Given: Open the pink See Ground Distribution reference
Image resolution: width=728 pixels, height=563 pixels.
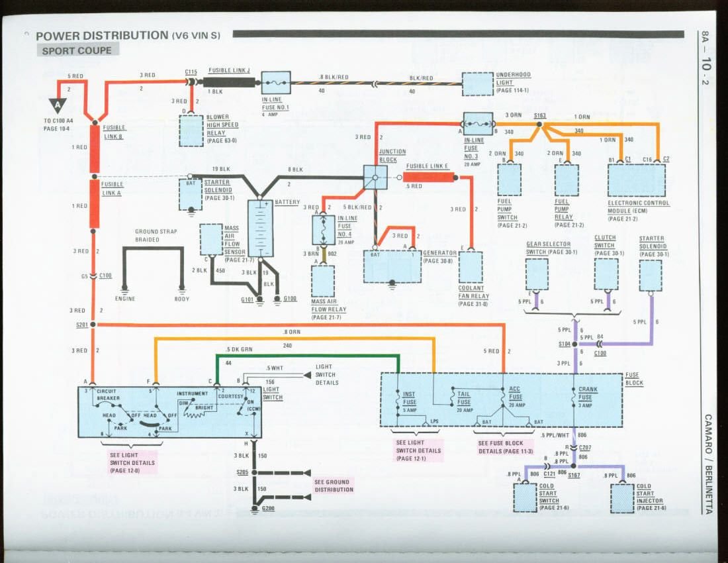Looking at the screenshot, I should pyautogui.click(x=334, y=486).
